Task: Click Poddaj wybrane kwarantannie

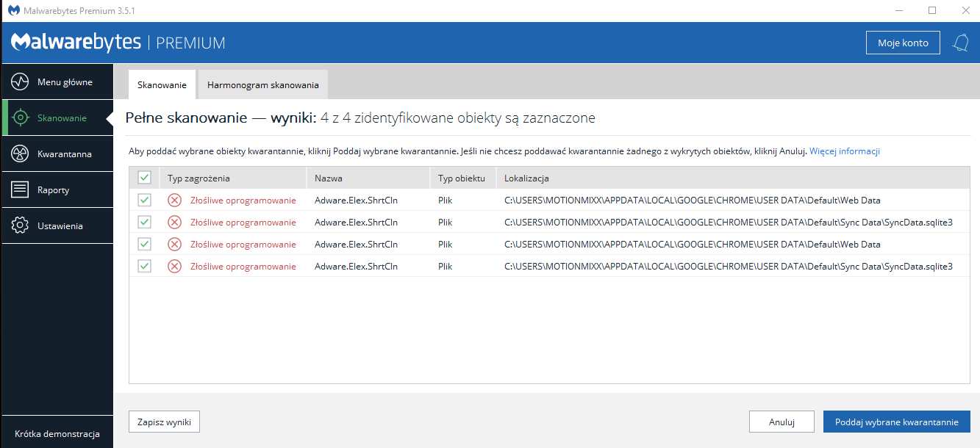Action: [897, 422]
